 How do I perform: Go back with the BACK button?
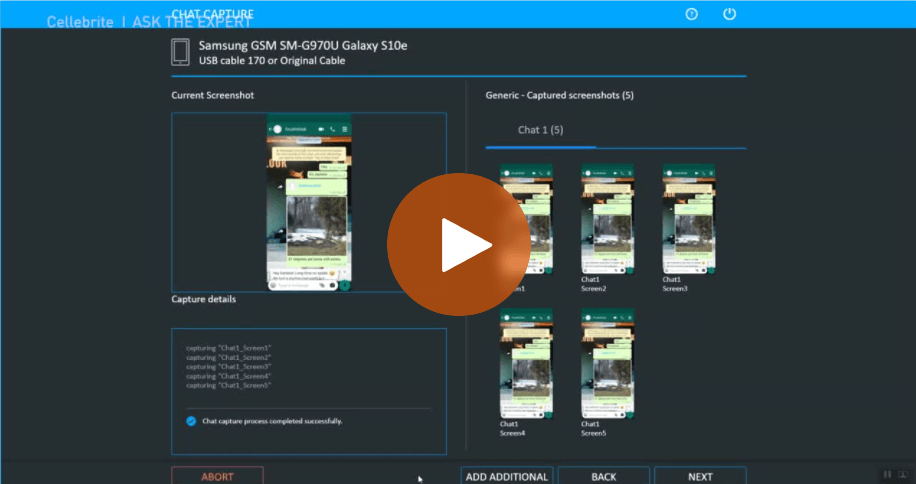pyautogui.click(x=603, y=476)
